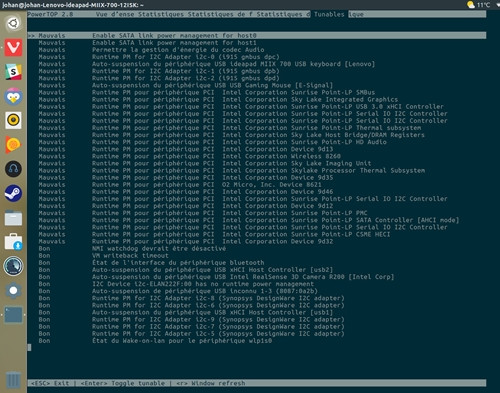Select Intel Corporation Device 9d46 row
This screenshot has height=393, width=500.
[x=257, y=192]
